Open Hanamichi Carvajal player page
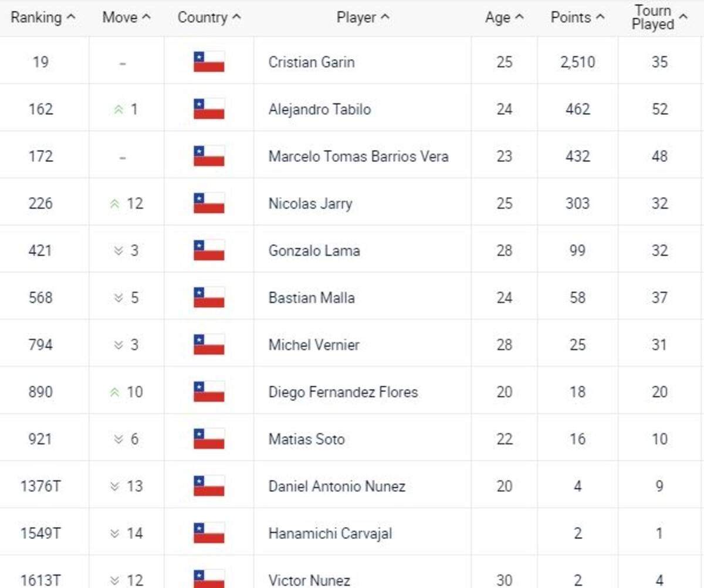 point(330,533)
